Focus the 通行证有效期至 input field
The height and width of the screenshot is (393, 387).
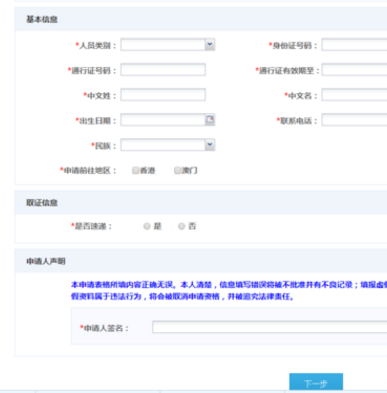pos(354,70)
